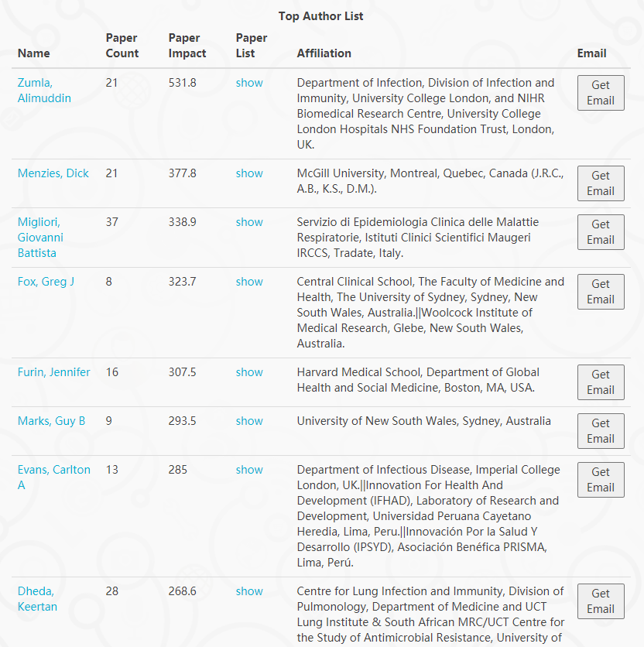This screenshot has width=644, height=647.
Task: Open Dheda, Keertan author link
Action: coord(37,599)
